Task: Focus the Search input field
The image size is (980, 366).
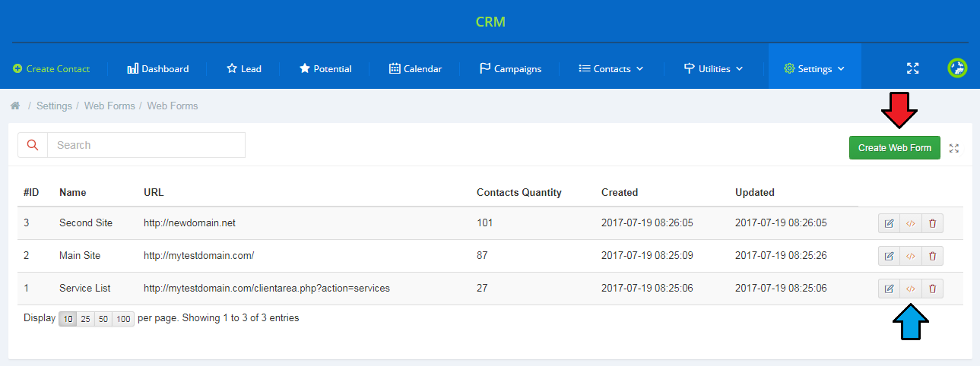Action: coord(146,145)
